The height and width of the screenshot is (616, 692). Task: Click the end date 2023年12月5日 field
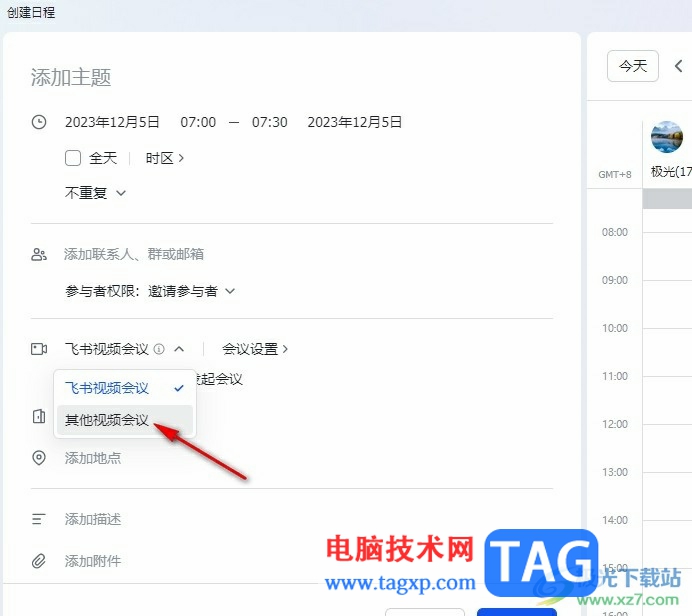pos(355,122)
